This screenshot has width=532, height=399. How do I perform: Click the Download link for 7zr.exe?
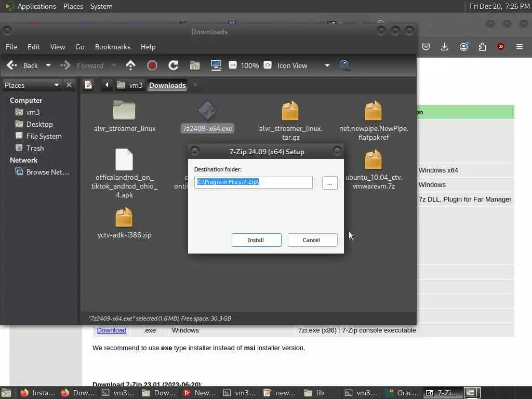[112, 330]
